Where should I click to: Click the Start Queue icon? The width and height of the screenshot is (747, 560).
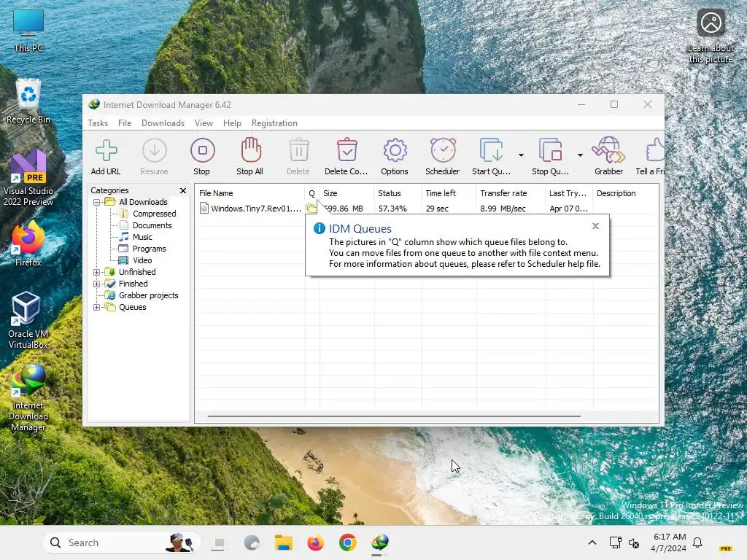pos(491,150)
